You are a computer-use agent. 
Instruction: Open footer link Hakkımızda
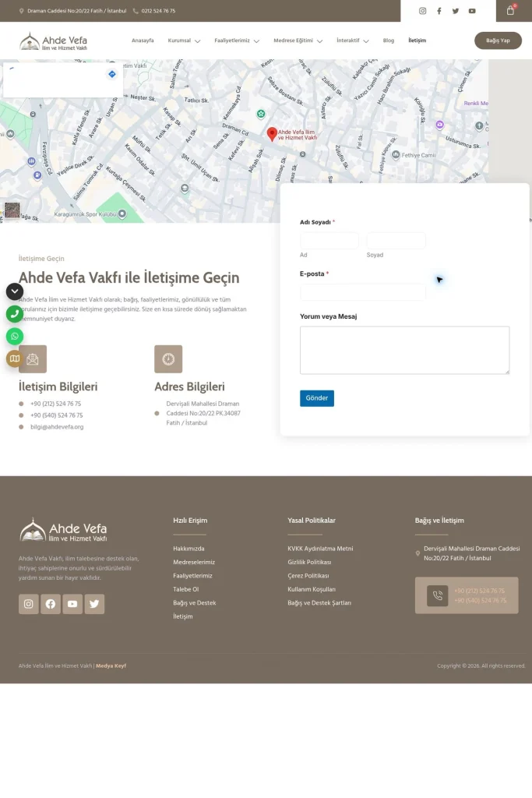[188, 549]
